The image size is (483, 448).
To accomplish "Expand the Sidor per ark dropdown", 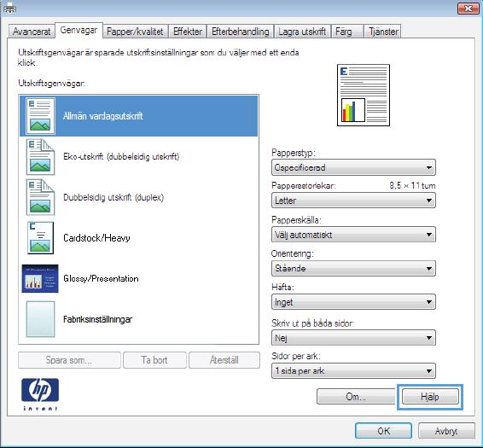I will (x=353, y=371).
